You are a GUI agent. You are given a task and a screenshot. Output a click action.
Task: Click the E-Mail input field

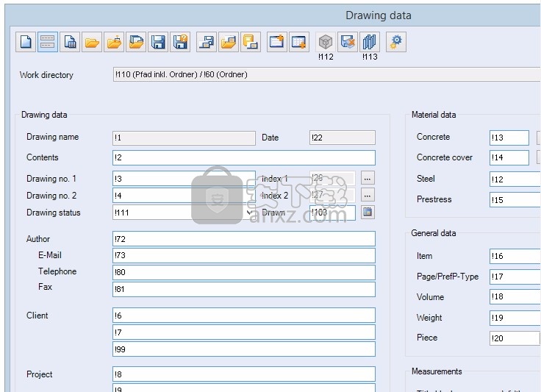pyautogui.click(x=244, y=255)
